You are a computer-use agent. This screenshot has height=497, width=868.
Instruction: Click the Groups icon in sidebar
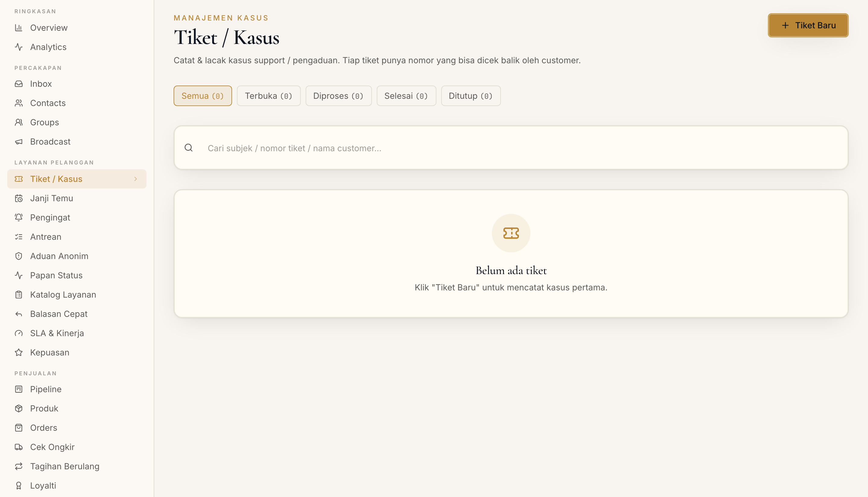[x=19, y=122]
